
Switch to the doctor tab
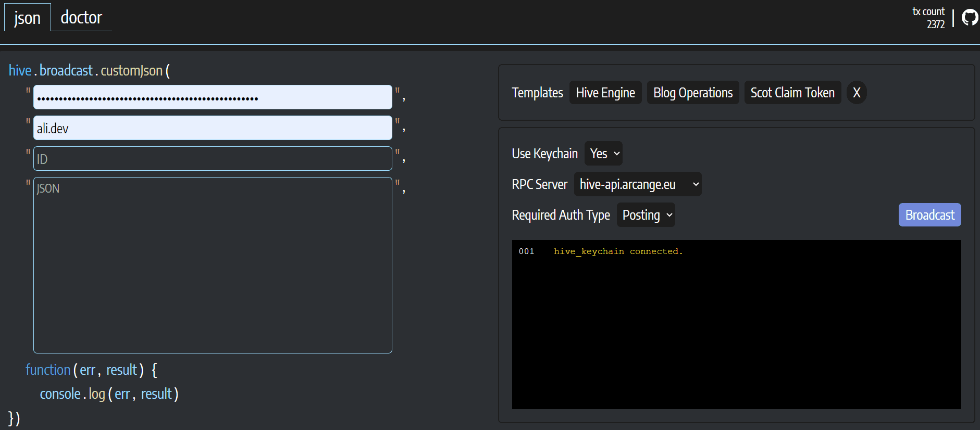(81, 17)
